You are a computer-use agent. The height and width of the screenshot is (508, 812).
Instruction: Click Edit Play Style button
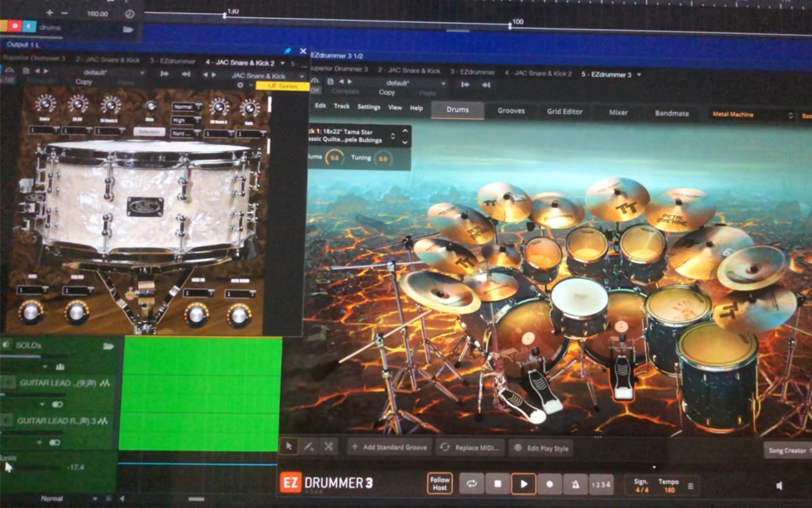(x=541, y=448)
